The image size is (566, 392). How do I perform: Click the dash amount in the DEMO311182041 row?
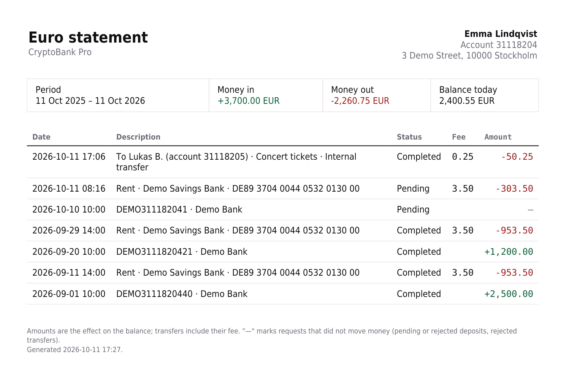coord(531,210)
